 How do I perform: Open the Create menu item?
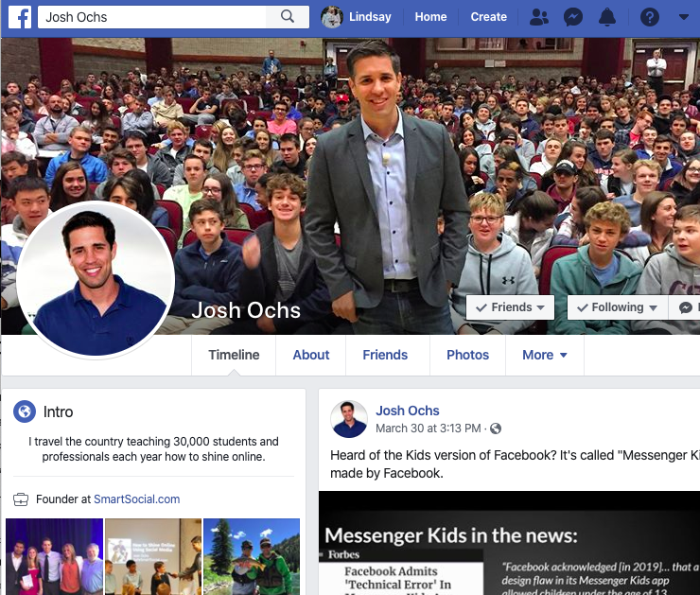coord(488,17)
